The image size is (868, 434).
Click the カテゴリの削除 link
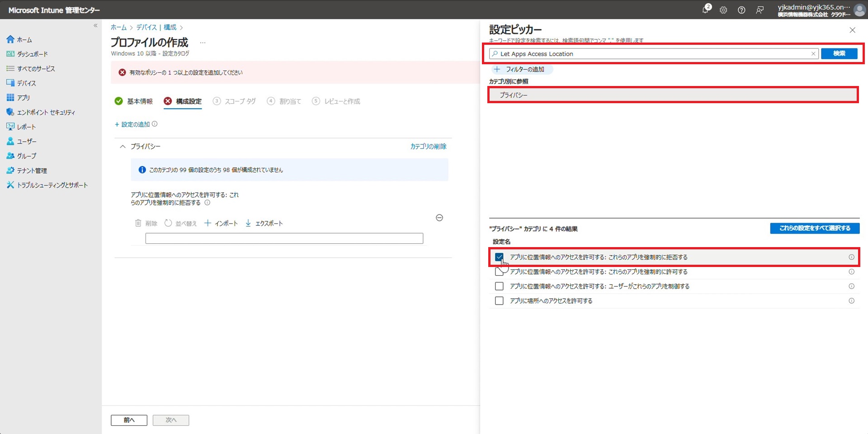coord(428,146)
